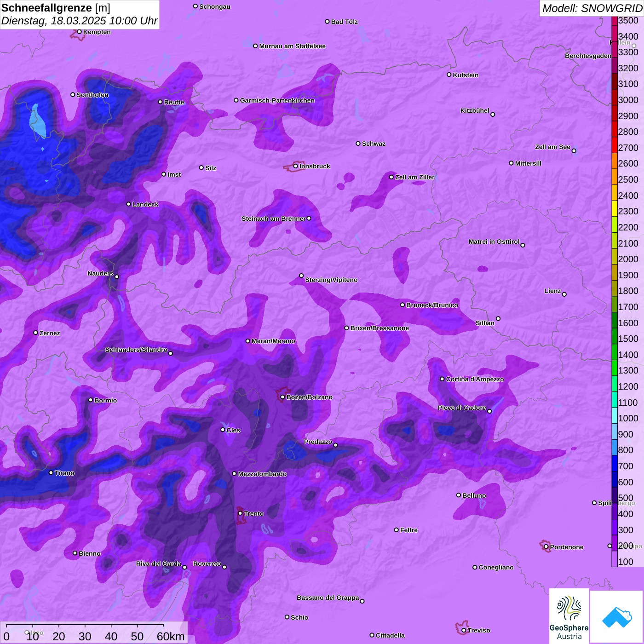This screenshot has width=644, height=644.
Task: Click the '1800' legend value
Action: pyautogui.click(x=628, y=291)
